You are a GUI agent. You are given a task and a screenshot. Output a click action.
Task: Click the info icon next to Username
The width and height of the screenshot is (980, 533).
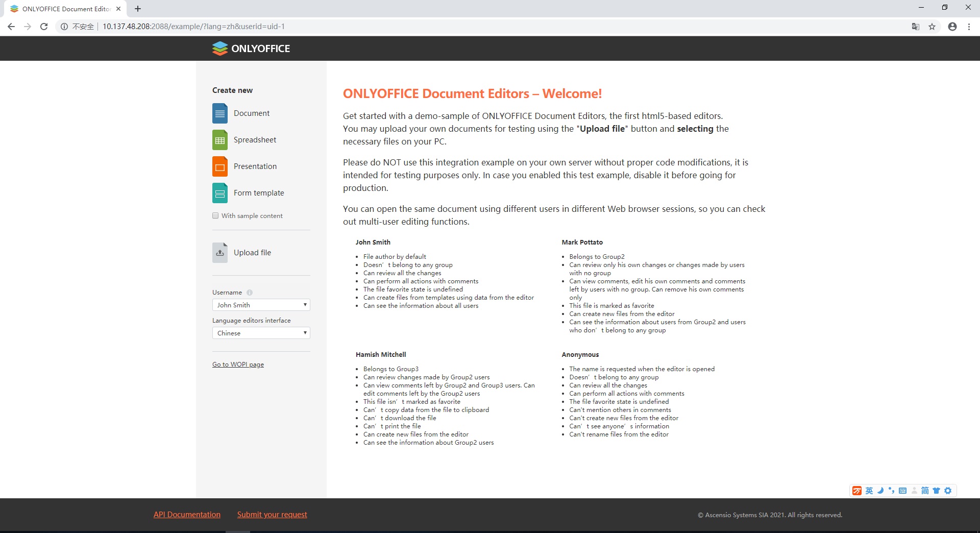point(250,293)
